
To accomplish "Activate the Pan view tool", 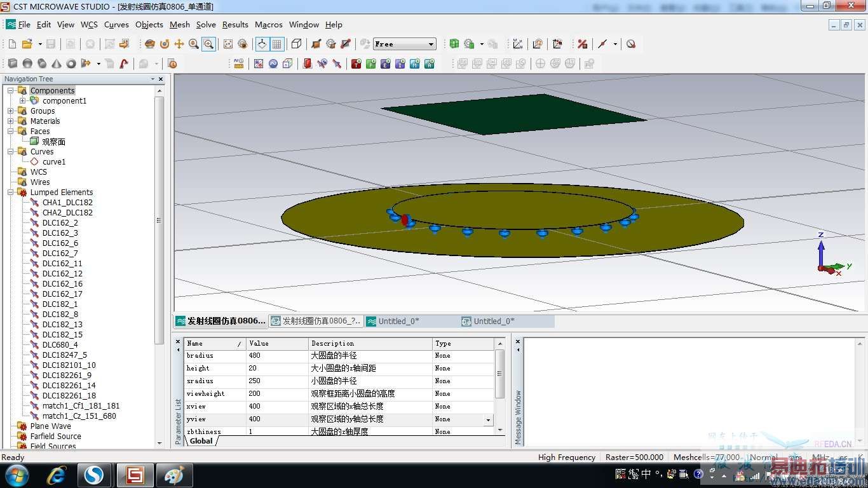I will (x=179, y=44).
